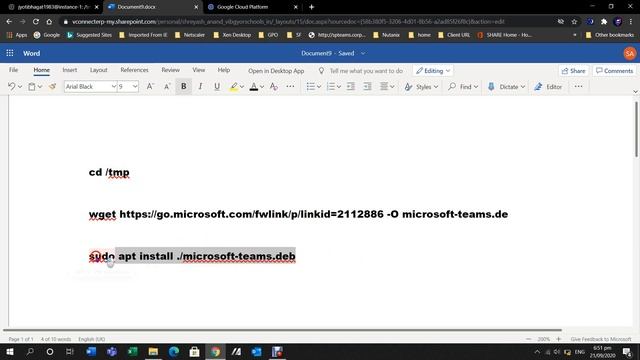This screenshot has width=640, height=360.
Task: Open the Dictate dropdown
Action: (x=506, y=87)
